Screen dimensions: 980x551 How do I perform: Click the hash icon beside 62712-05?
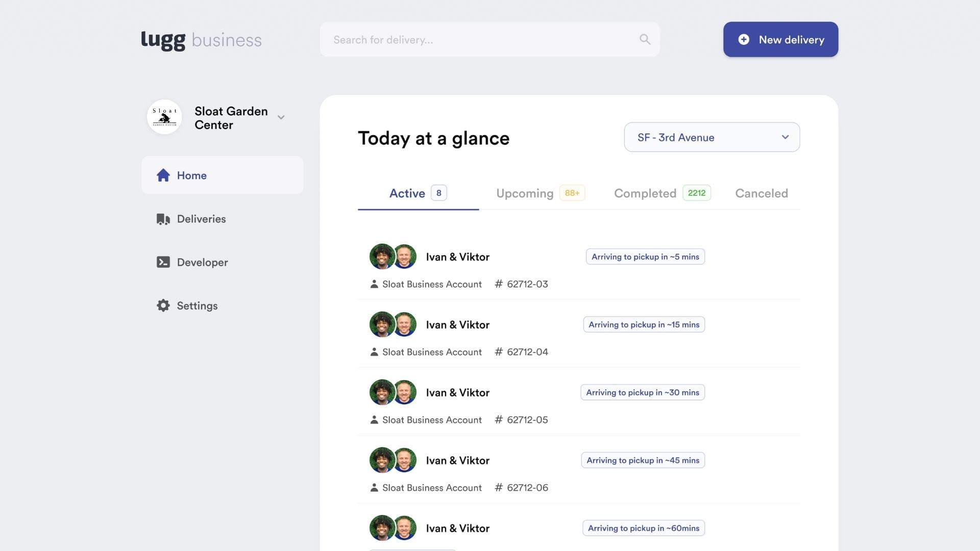(x=499, y=419)
